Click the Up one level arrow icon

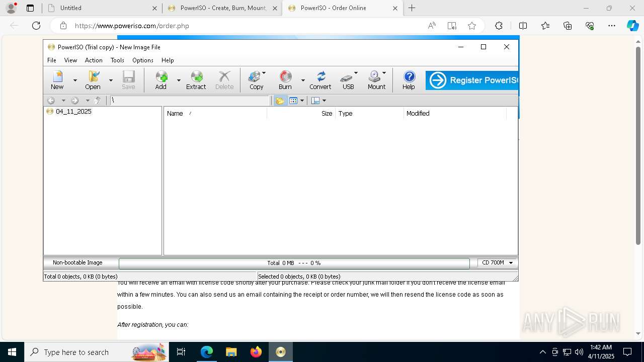[98, 101]
